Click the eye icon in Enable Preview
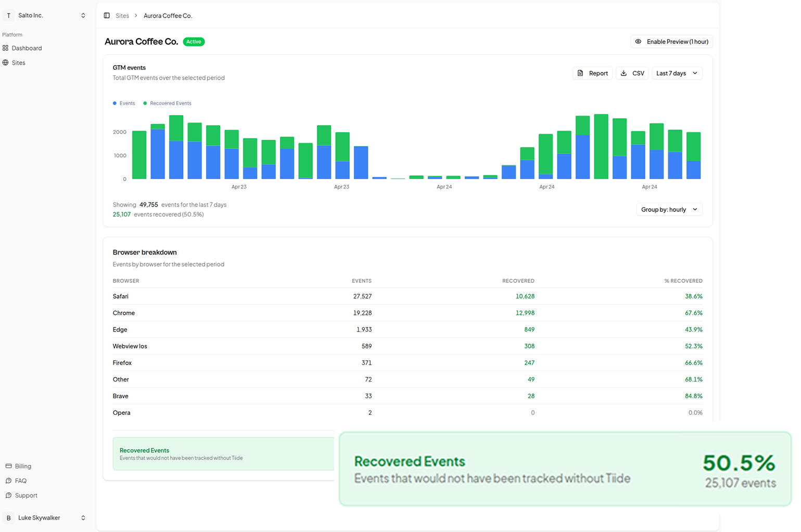The image size is (801, 532). click(x=638, y=42)
